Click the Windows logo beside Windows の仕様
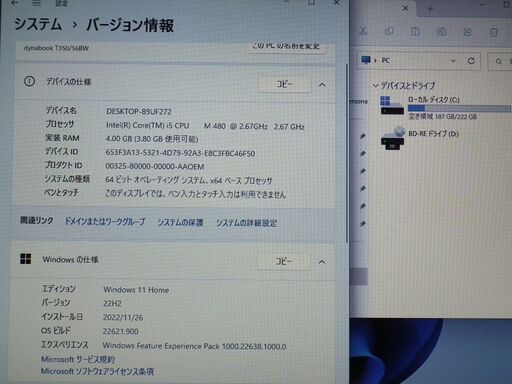512x384 pixels. 26,259
